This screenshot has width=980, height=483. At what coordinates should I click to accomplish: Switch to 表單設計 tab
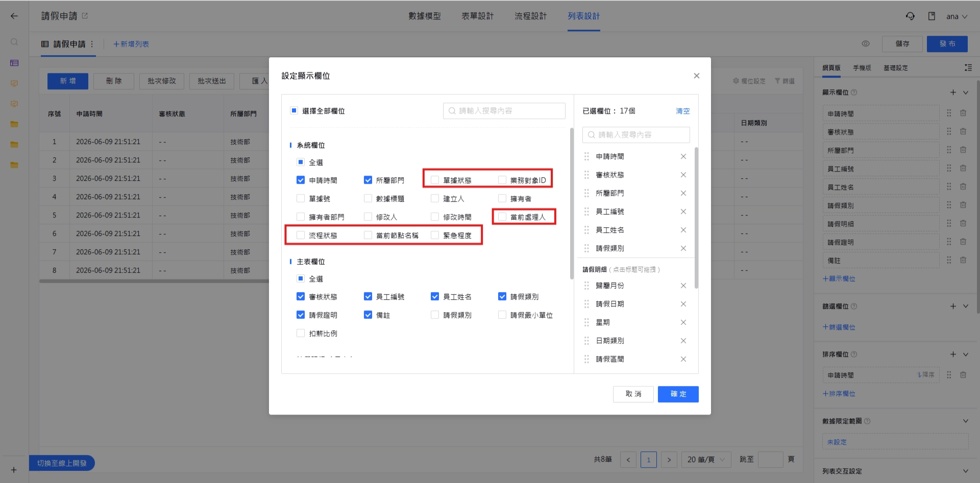point(478,16)
